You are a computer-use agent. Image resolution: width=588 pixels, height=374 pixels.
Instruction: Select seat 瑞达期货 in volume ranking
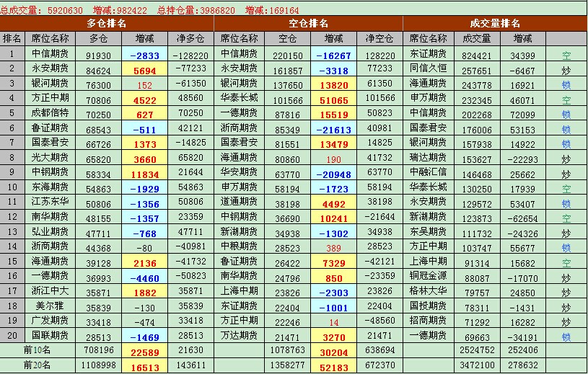(428, 158)
